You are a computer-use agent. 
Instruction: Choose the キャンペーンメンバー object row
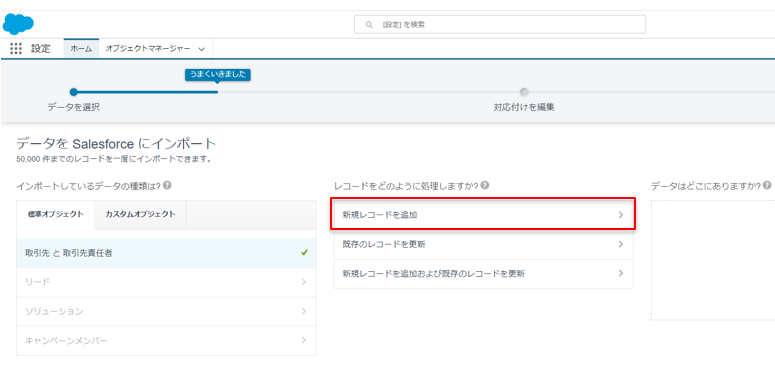coord(167,340)
